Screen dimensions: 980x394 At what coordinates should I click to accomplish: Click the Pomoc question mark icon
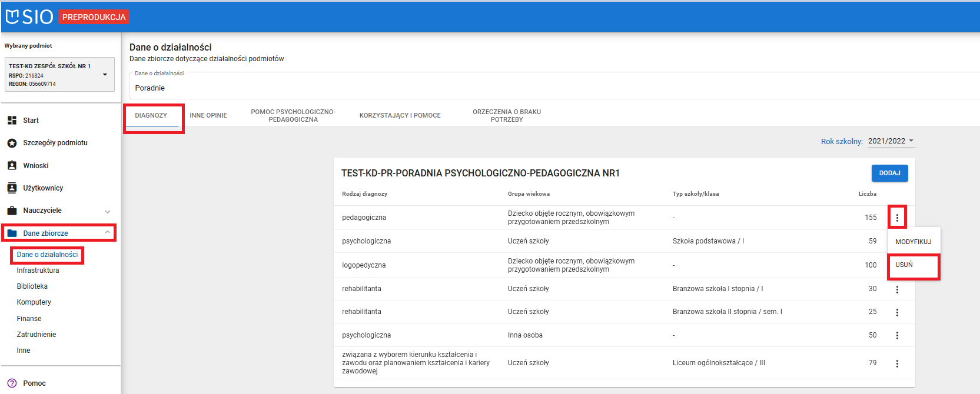(12, 383)
